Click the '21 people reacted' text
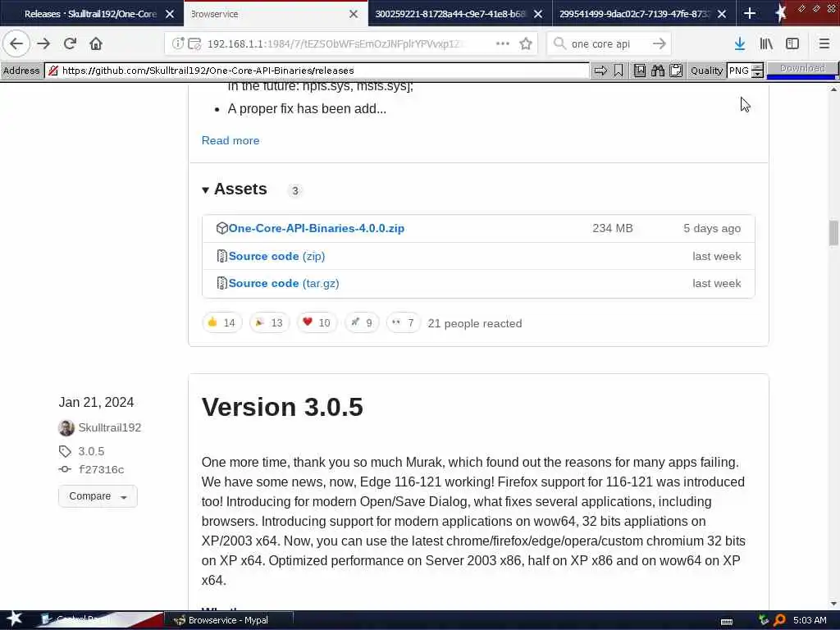Viewport: 840px width, 630px height. tap(475, 323)
